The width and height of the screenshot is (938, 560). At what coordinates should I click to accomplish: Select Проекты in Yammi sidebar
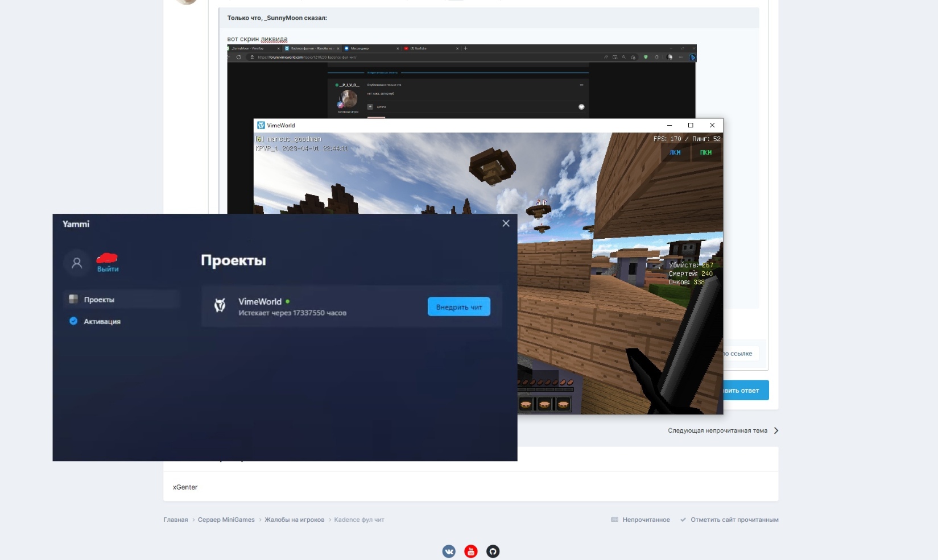click(99, 300)
